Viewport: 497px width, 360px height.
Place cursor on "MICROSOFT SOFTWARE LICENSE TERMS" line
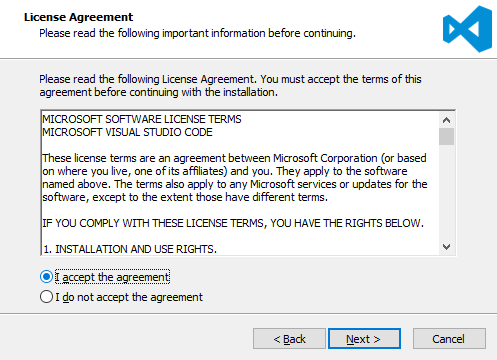[142, 119]
